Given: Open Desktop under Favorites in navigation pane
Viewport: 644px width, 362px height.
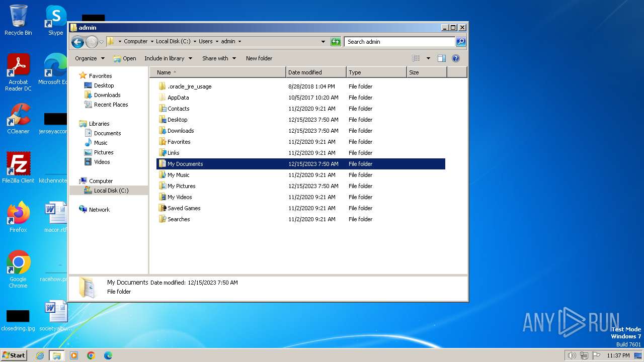Looking at the screenshot, I should [104, 85].
